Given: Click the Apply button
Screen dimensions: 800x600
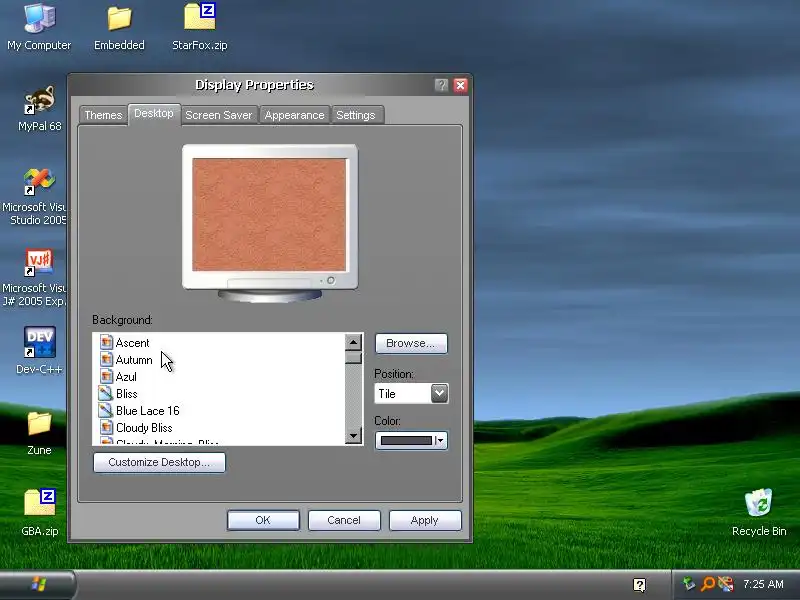Looking at the screenshot, I should (x=425, y=520).
